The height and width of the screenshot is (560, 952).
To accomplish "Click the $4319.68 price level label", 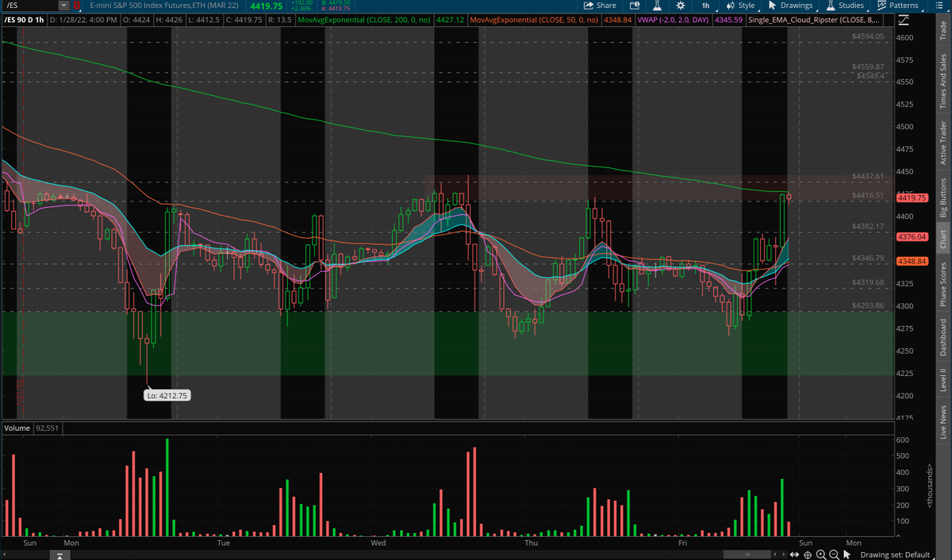I will pyautogui.click(x=867, y=282).
